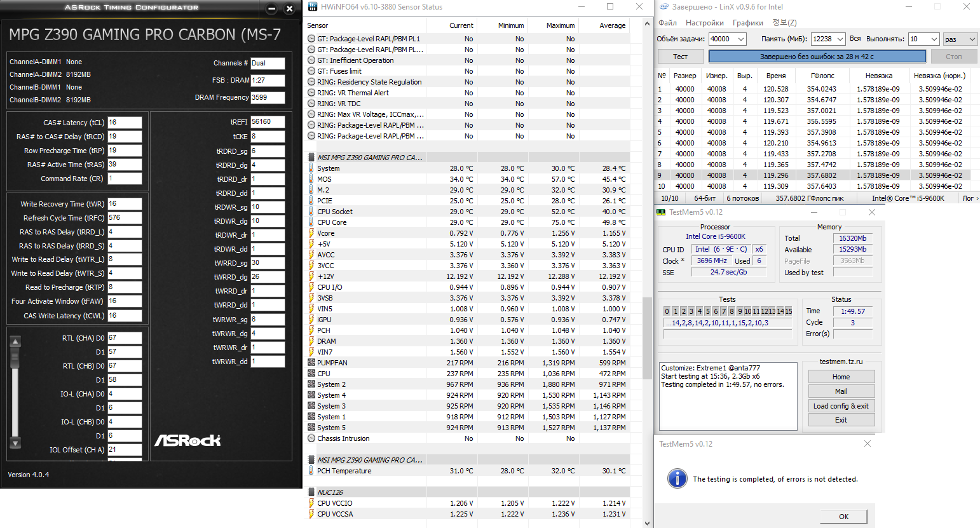The width and height of the screenshot is (980, 528).
Task: Click the Mail button in TestMem5
Action: [x=841, y=391]
